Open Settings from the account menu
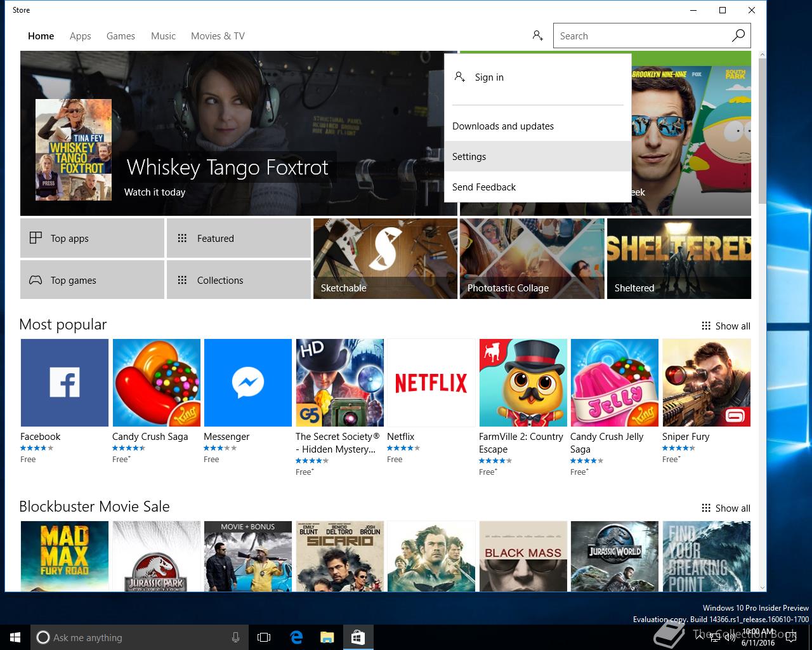812x650 pixels. click(x=538, y=156)
